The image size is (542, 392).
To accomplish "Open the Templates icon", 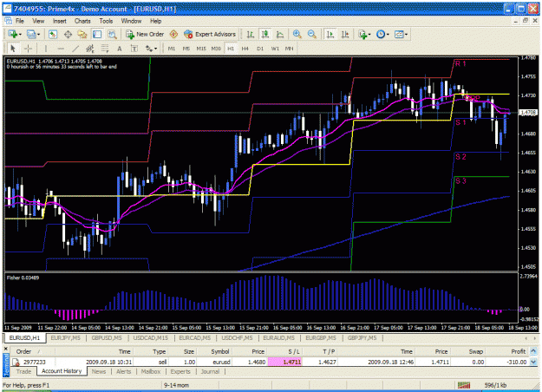I will (x=399, y=34).
